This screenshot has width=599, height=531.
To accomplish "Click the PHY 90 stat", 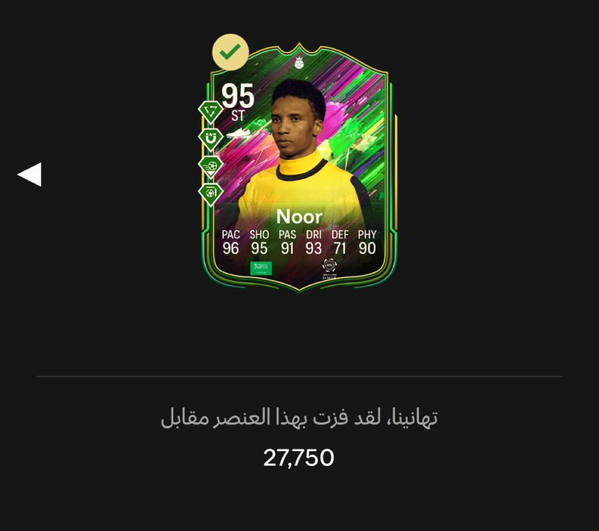I will pyautogui.click(x=367, y=242).
